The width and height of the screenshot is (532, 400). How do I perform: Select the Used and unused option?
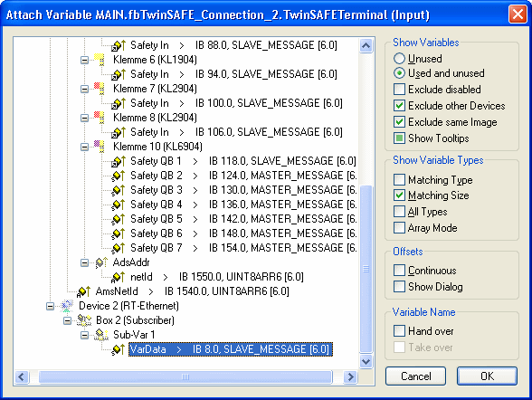click(399, 73)
